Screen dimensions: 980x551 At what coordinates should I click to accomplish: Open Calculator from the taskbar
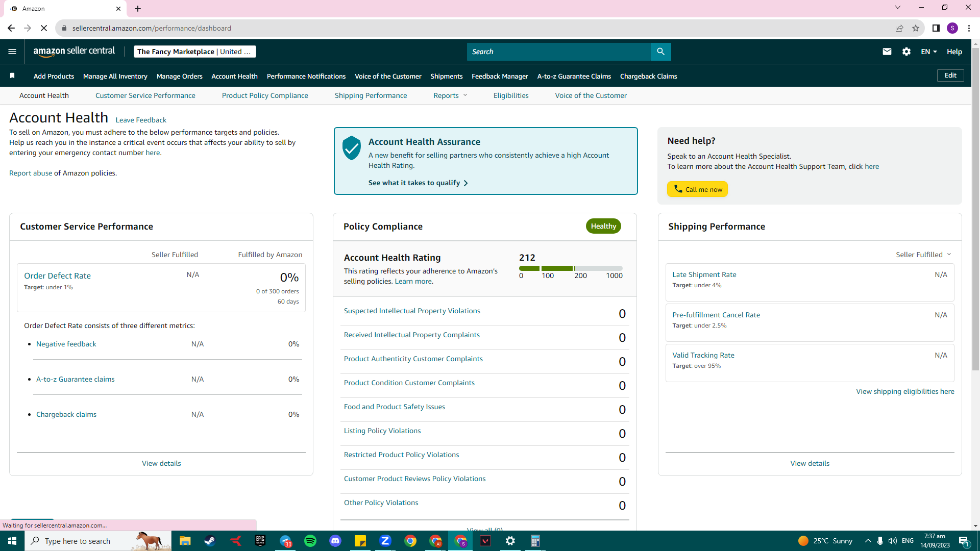click(535, 541)
